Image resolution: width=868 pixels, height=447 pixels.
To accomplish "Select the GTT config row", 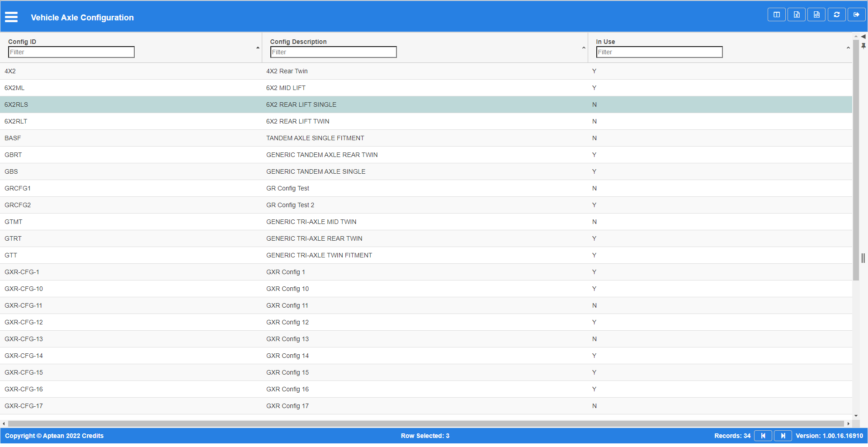I will 426,255.
